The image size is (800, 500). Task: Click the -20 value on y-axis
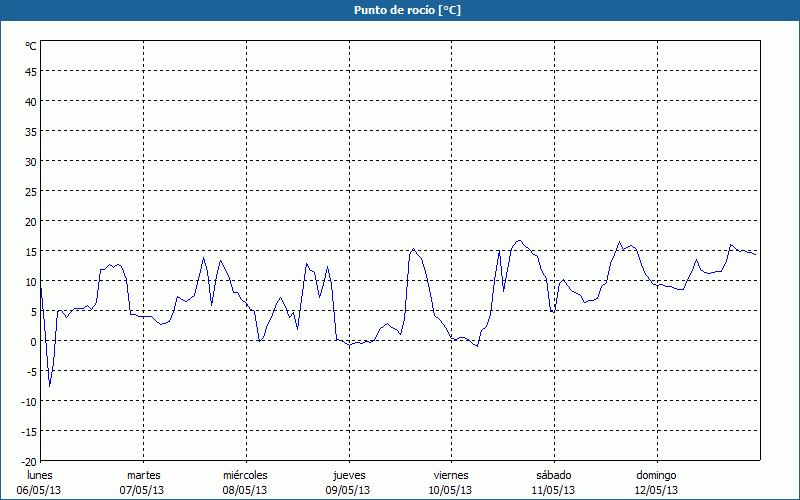pyautogui.click(x=28, y=461)
